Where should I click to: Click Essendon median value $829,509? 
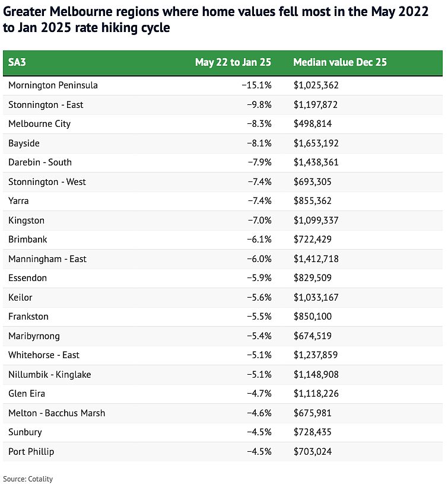(x=313, y=278)
